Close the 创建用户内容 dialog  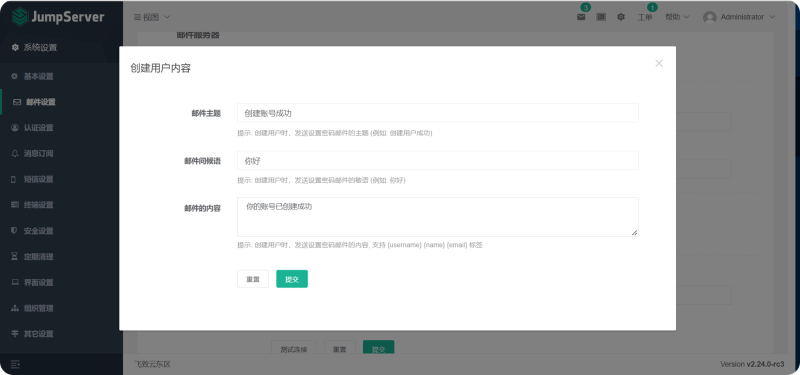[659, 63]
